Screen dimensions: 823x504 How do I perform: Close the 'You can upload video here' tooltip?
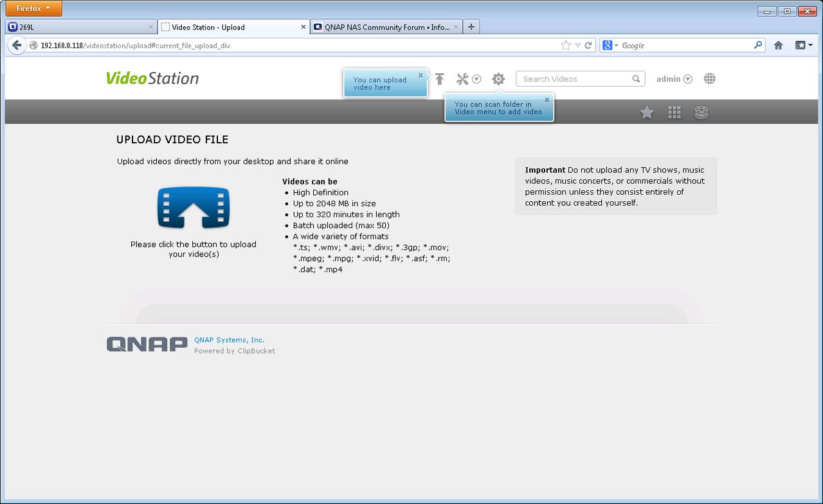tap(421, 75)
